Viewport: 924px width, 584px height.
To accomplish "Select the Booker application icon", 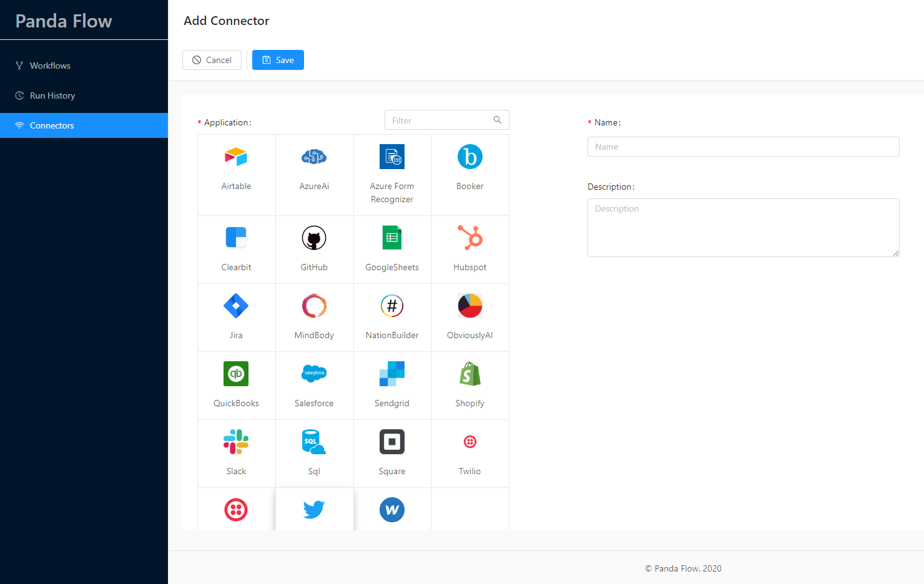I will (x=470, y=157).
